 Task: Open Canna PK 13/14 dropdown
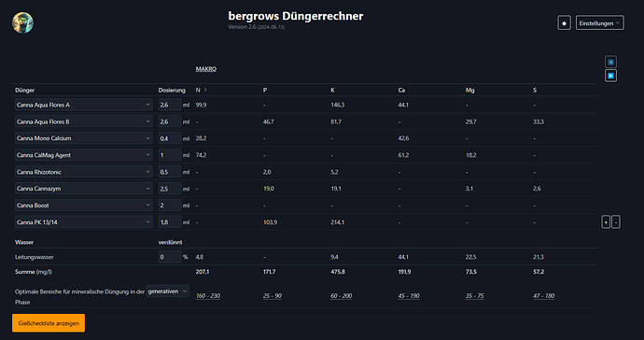tap(83, 222)
